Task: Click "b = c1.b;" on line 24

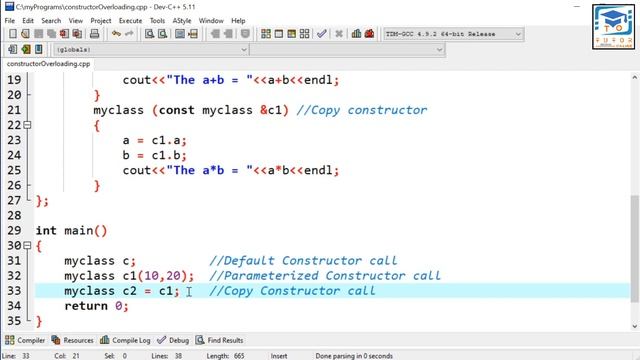Action: pyautogui.click(x=155, y=156)
